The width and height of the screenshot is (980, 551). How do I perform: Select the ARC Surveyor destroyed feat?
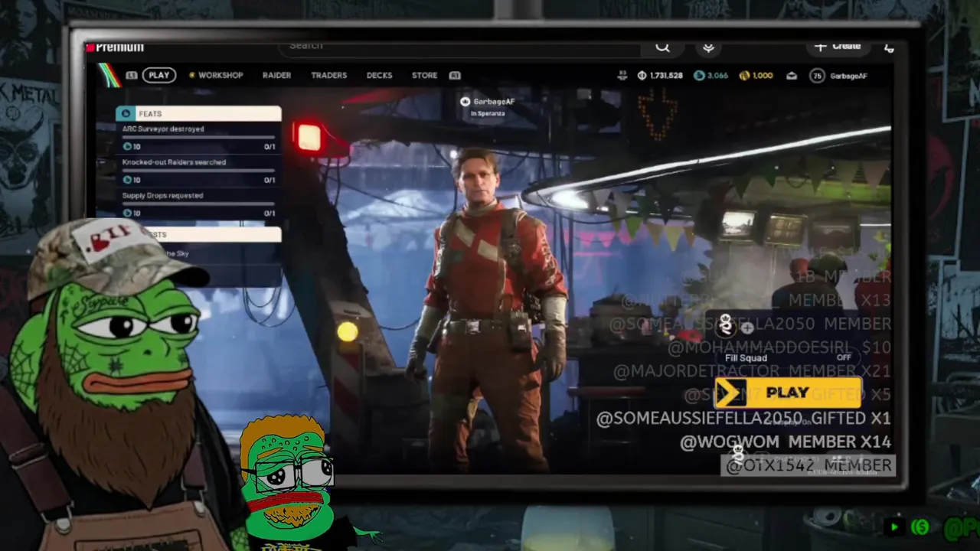coord(198,138)
